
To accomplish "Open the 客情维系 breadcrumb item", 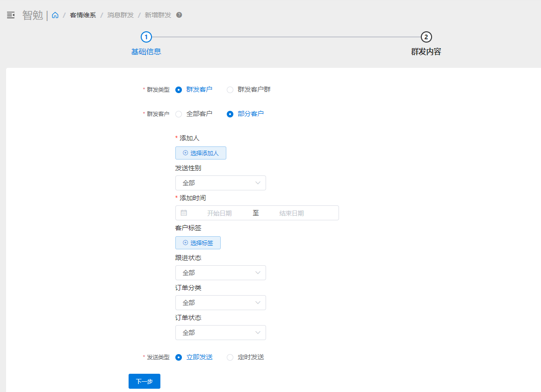I will [x=83, y=15].
